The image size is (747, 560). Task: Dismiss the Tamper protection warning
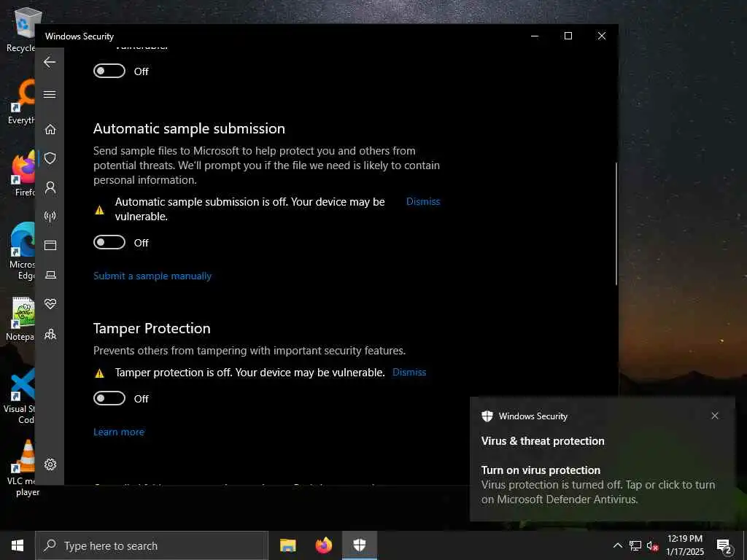tap(409, 373)
